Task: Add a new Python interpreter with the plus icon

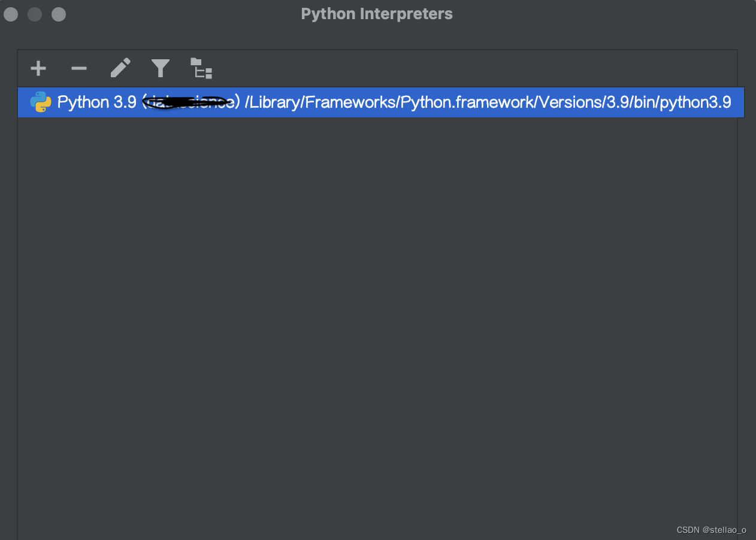Action: point(38,68)
